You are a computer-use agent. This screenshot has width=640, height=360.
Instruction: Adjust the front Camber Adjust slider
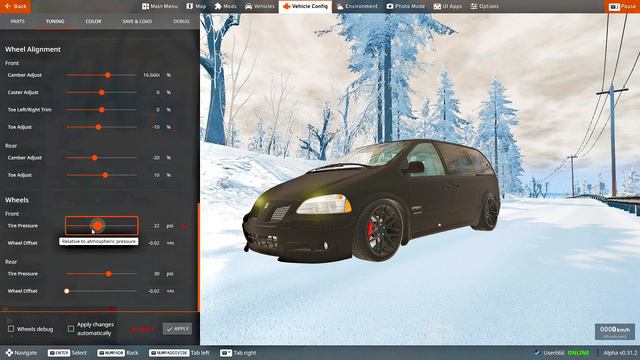coord(101,75)
